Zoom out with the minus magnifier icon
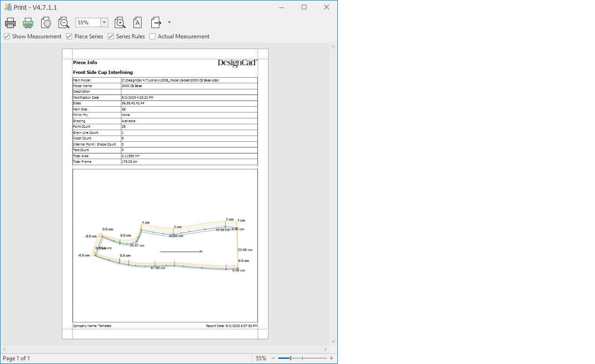595x364 pixels. [64, 22]
